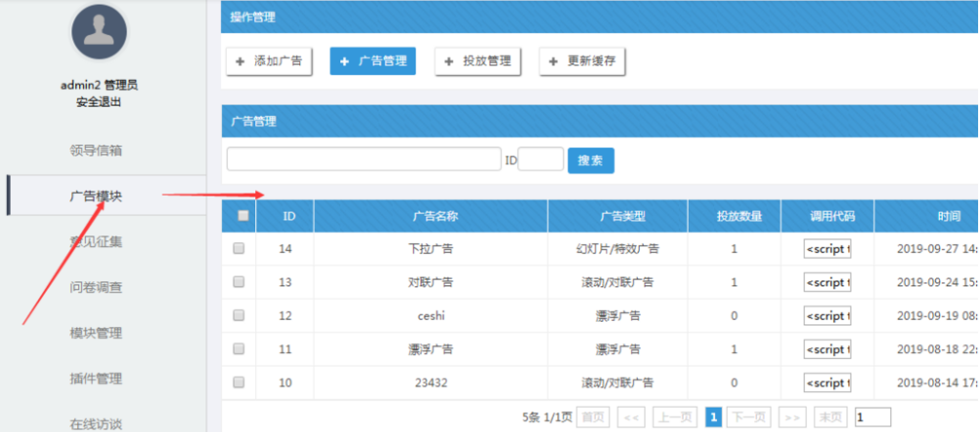Select the checkbox for 对联广告 row
980x433 pixels.
(239, 282)
